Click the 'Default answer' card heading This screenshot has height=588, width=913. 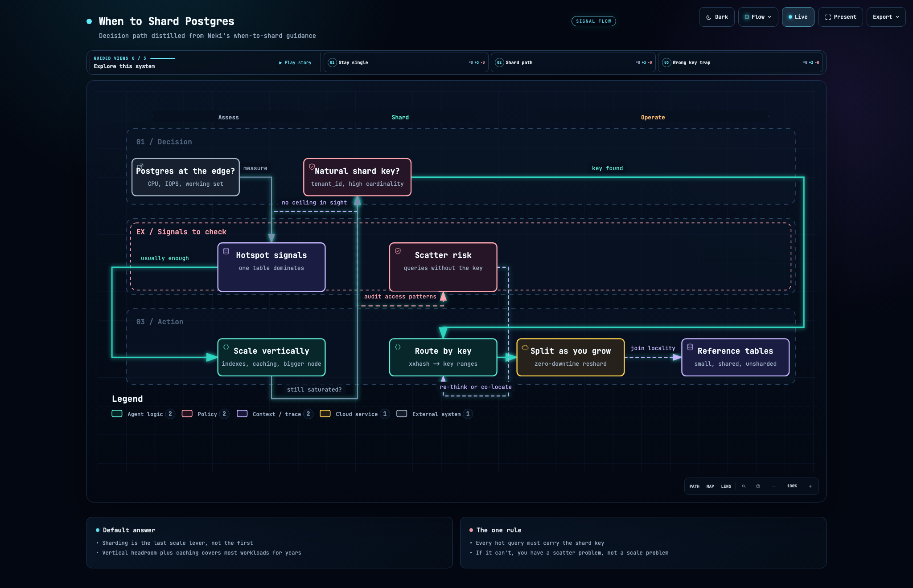click(x=129, y=530)
